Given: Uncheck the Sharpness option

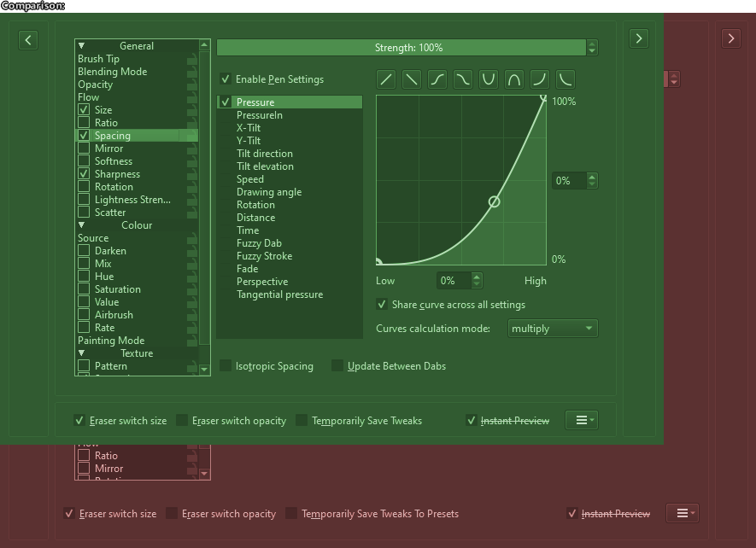Looking at the screenshot, I should [84, 173].
